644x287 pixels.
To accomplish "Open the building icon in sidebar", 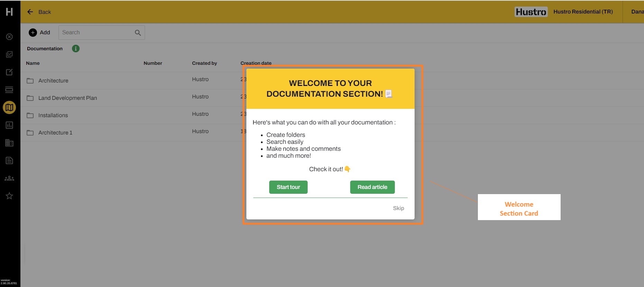I will pos(9,143).
